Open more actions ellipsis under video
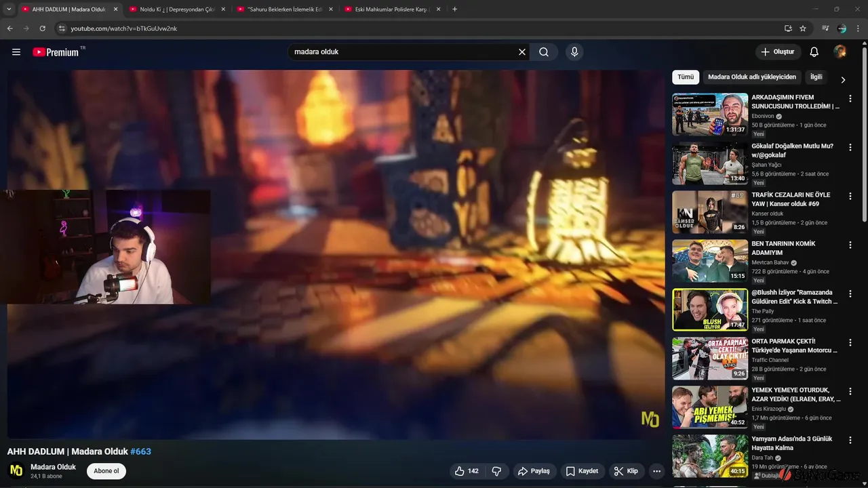868x488 pixels. tap(656, 471)
